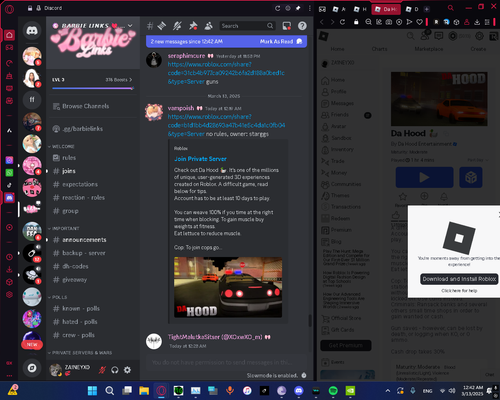This screenshot has height=400, width=500.
Task: Reload the Roblox page
Action: click(342, 22)
